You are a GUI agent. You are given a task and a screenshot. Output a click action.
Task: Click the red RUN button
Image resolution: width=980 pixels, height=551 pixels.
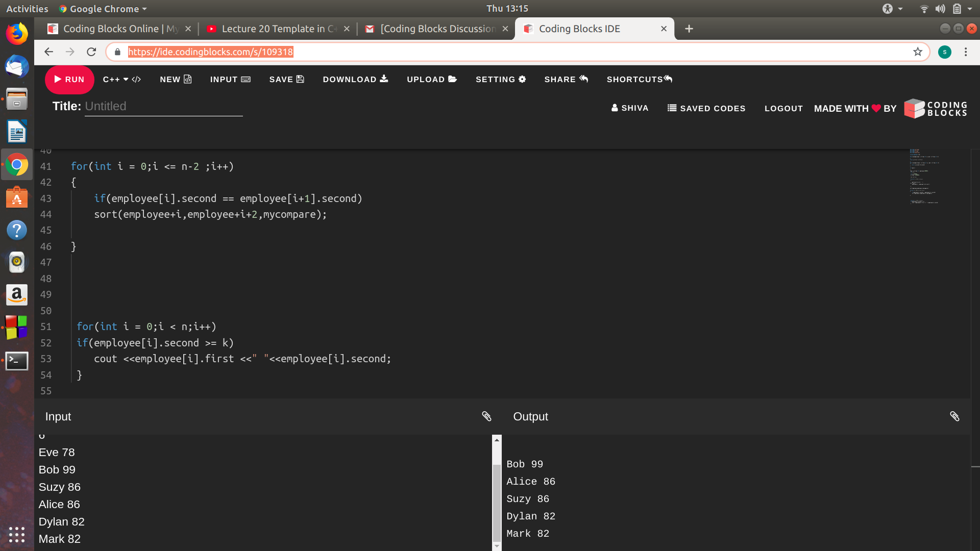pos(69,80)
